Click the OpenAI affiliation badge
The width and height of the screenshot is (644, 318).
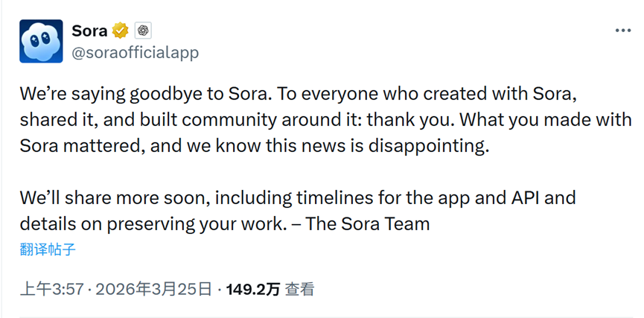(x=143, y=31)
